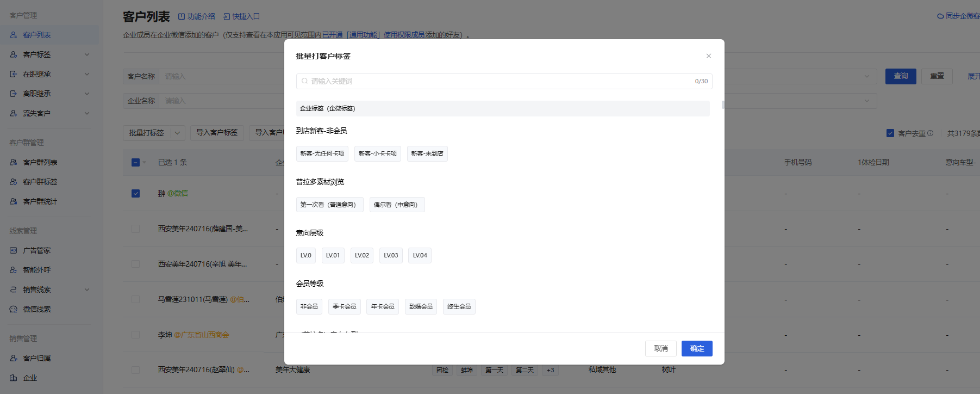980x394 pixels.
Task: Click the 在职继承 sidebar icon
Action: point(14,74)
